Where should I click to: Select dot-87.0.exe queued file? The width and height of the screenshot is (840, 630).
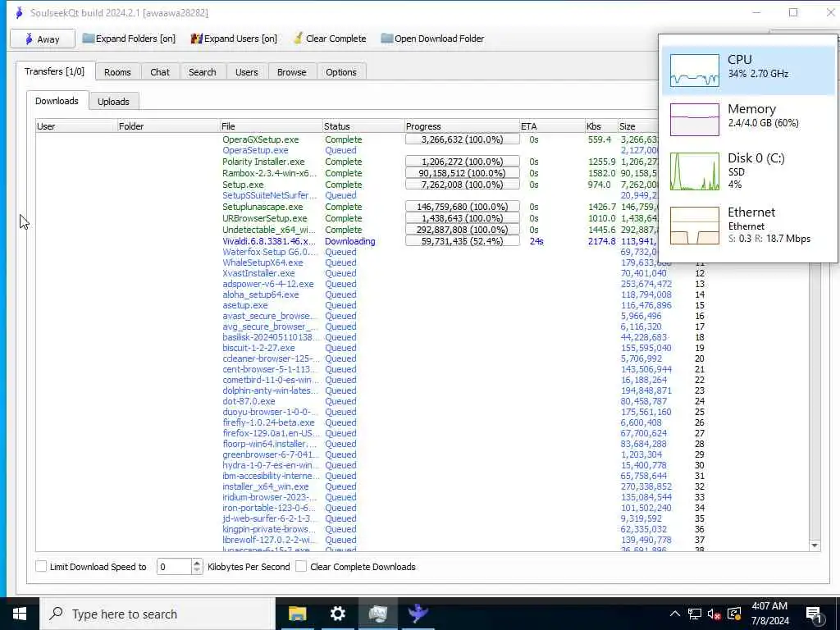coord(249,401)
